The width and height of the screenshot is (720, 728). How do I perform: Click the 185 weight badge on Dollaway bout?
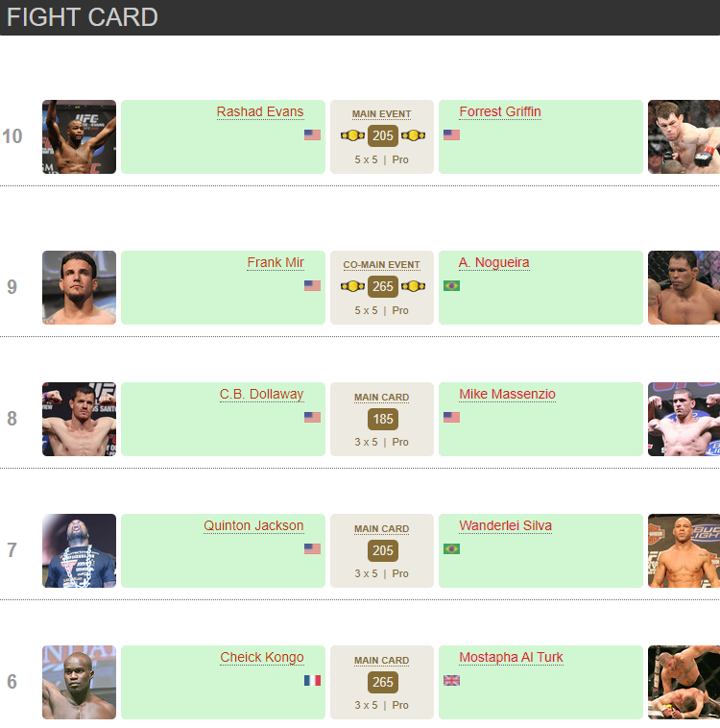point(382,419)
